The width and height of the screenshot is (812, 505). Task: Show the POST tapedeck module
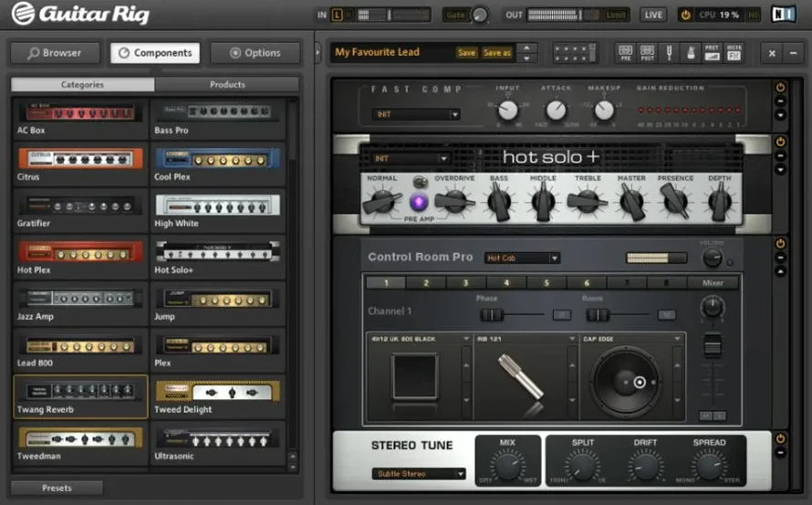click(x=647, y=52)
